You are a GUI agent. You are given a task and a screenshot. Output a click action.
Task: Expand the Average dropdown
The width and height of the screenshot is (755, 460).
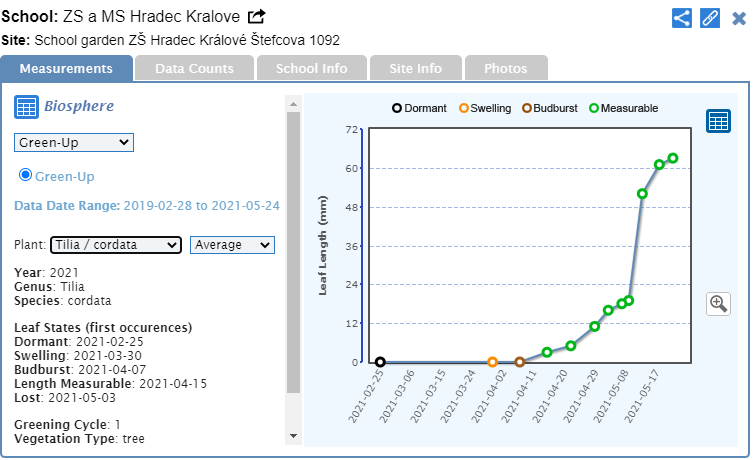pos(232,245)
